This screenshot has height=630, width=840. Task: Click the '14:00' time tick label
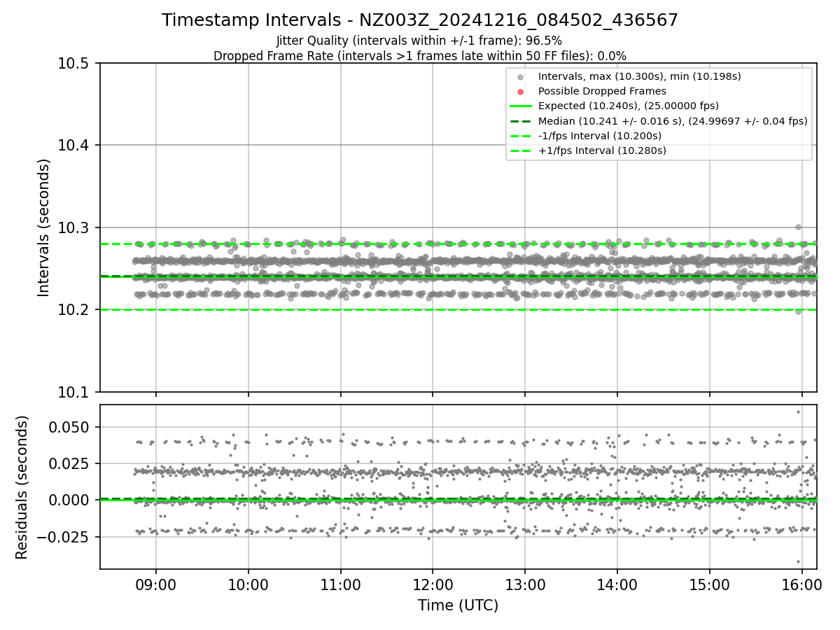(617, 584)
